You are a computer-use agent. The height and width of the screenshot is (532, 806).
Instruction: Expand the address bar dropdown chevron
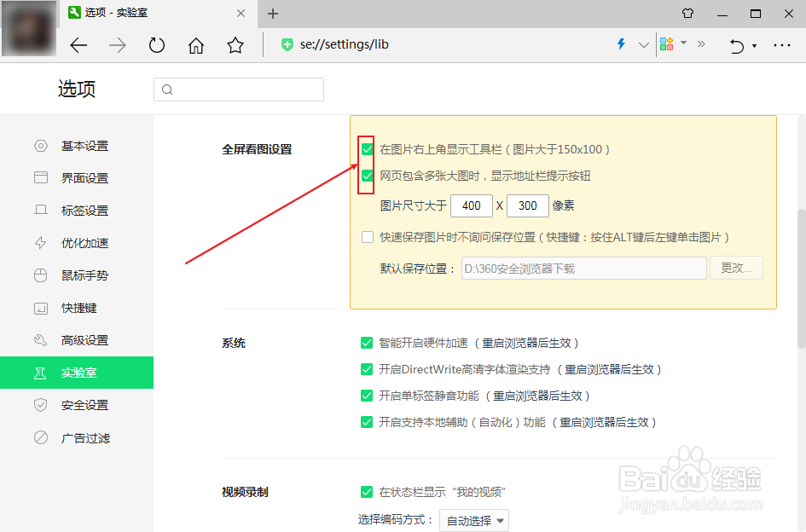643,45
